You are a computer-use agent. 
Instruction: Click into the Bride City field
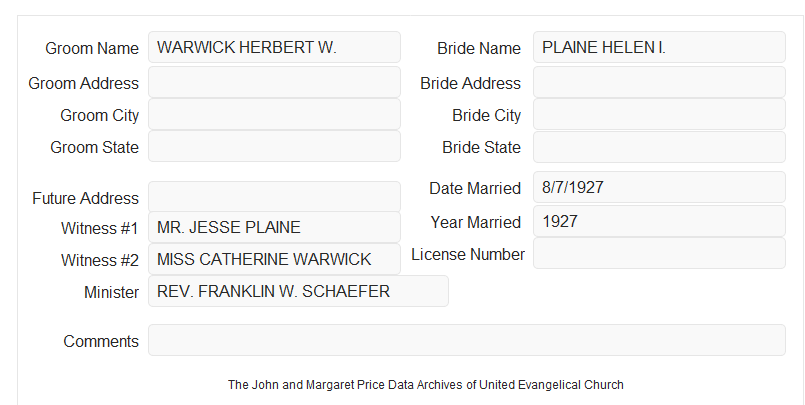(x=659, y=114)
